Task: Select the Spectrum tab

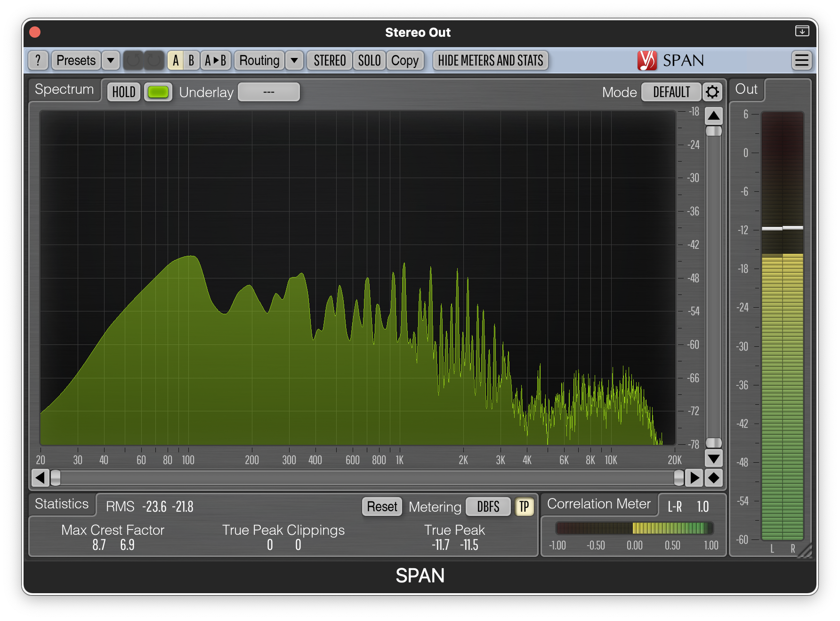Action: 65,90
